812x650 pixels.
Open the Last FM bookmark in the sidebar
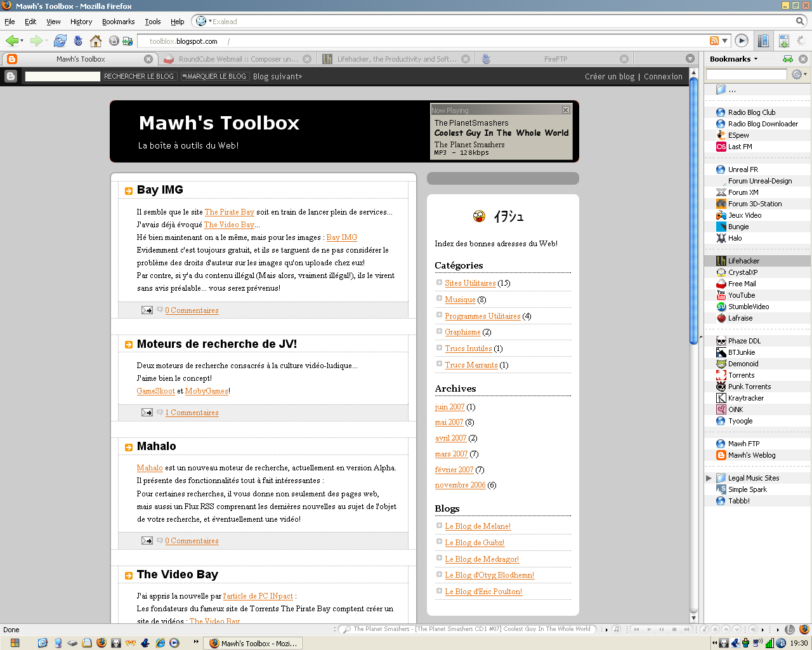tap(740, 147)
